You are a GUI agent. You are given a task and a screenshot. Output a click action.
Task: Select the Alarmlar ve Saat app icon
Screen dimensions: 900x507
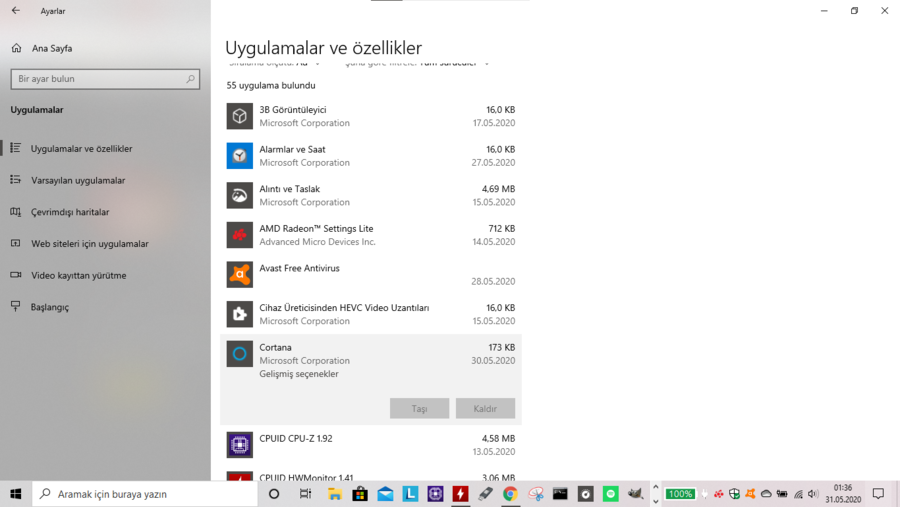tap(239, 156)
